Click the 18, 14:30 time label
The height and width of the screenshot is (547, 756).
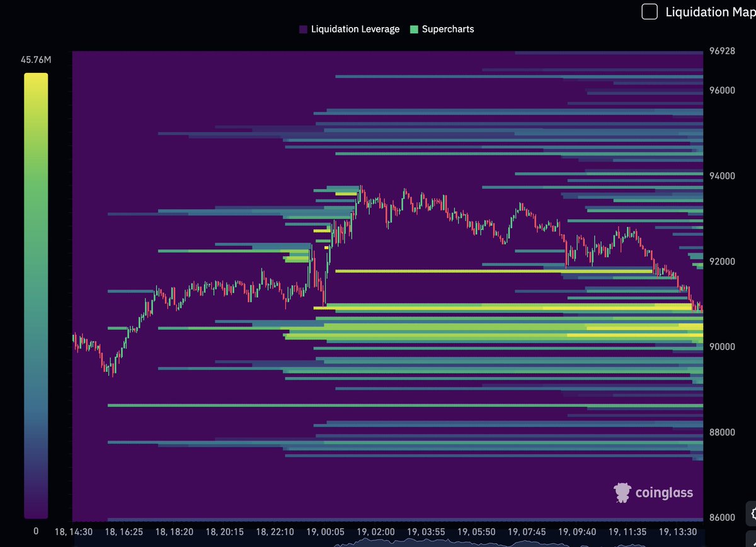pos(74,532)
